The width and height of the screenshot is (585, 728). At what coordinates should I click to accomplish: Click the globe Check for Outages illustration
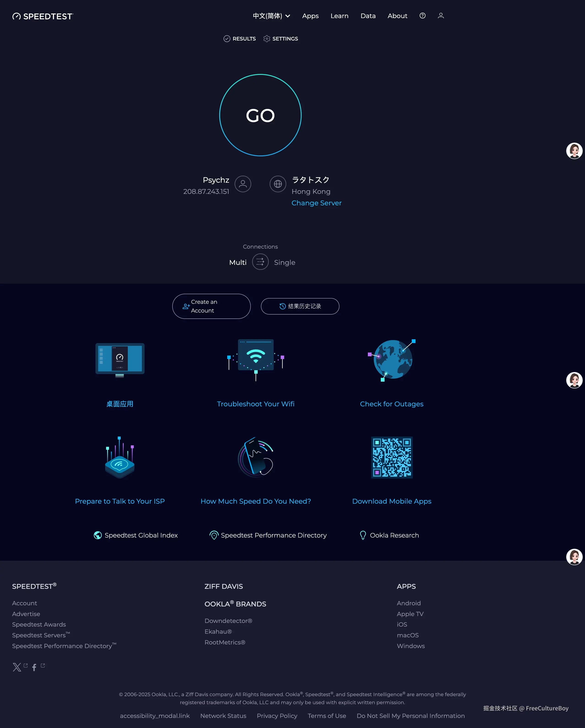point(392,360)
